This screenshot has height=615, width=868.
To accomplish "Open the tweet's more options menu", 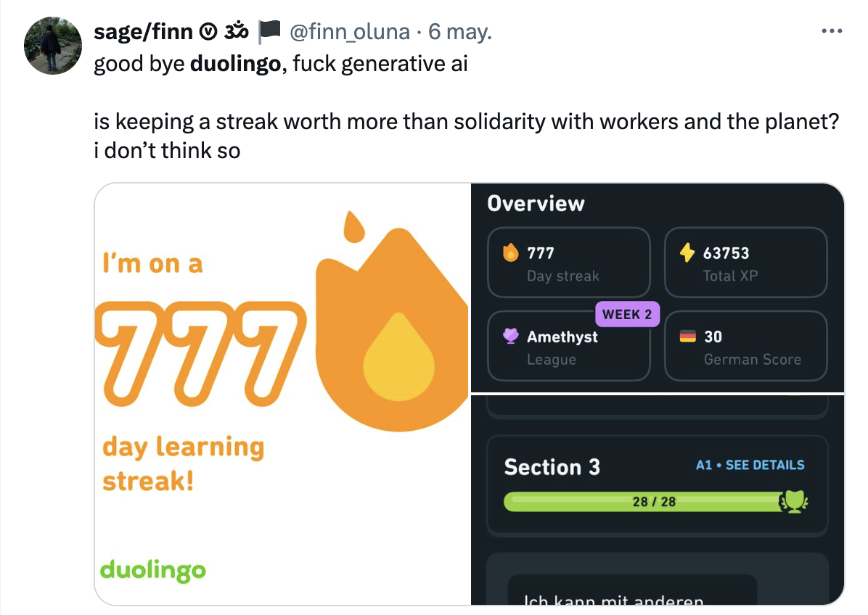I will click(830, 32).
